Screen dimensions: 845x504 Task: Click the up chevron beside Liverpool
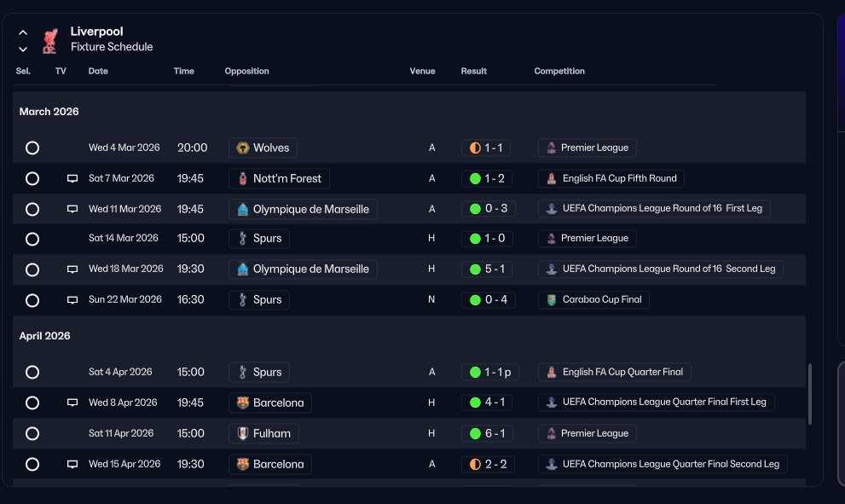point(23,32)
